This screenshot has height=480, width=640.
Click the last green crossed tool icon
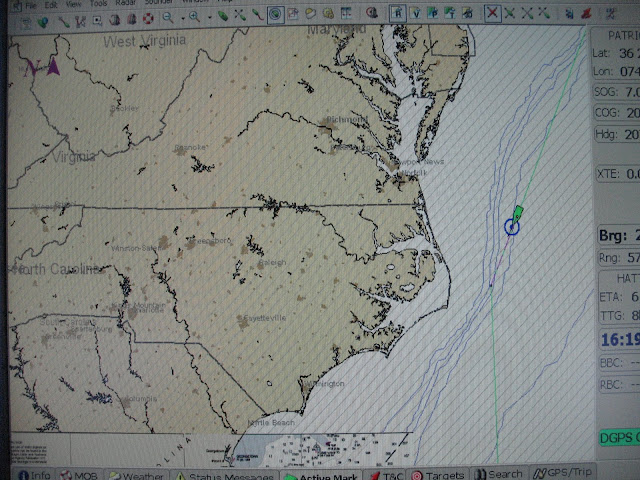click(x=544, y=13)
